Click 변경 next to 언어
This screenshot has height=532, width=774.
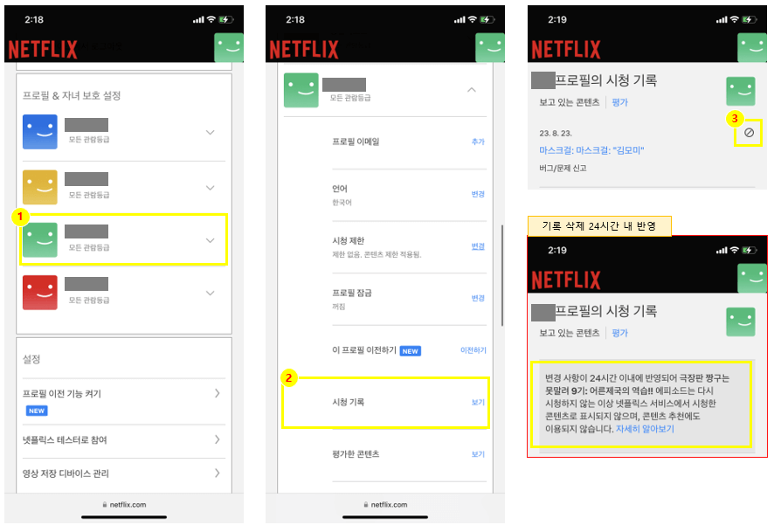coord(478,194)
